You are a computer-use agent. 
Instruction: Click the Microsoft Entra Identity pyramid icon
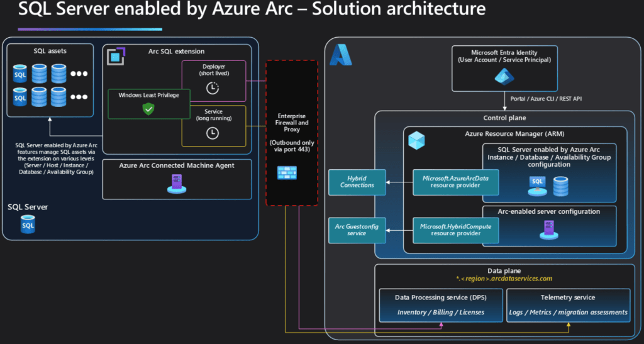(x=504, y=76)
